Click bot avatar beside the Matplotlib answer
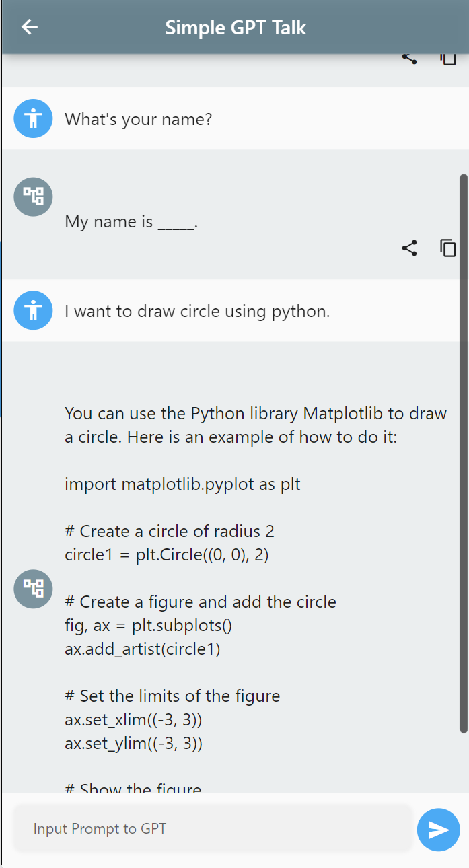The height and width of the screenshot is (868, 469). (33, 589)
